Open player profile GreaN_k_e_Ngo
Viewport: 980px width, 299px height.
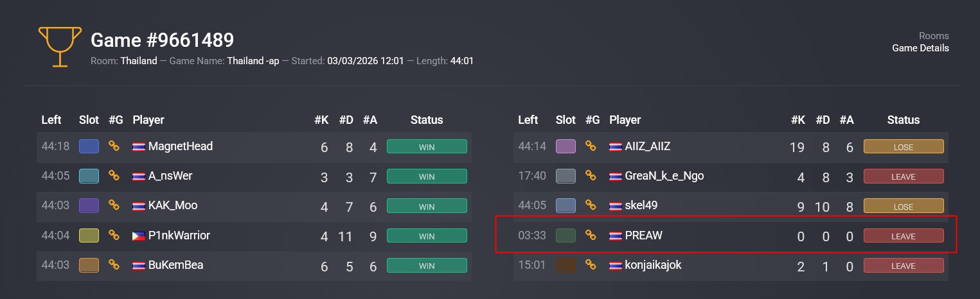664,176
